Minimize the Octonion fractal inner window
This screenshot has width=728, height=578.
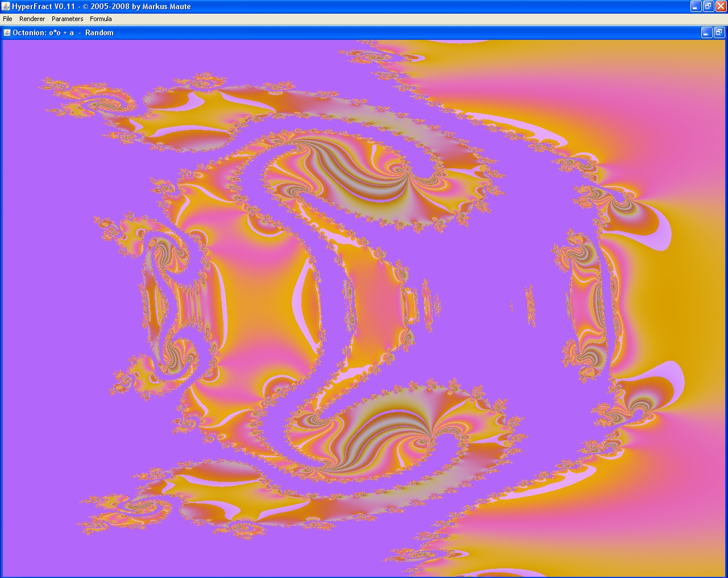pyautogui.click(x=706, y=32)
